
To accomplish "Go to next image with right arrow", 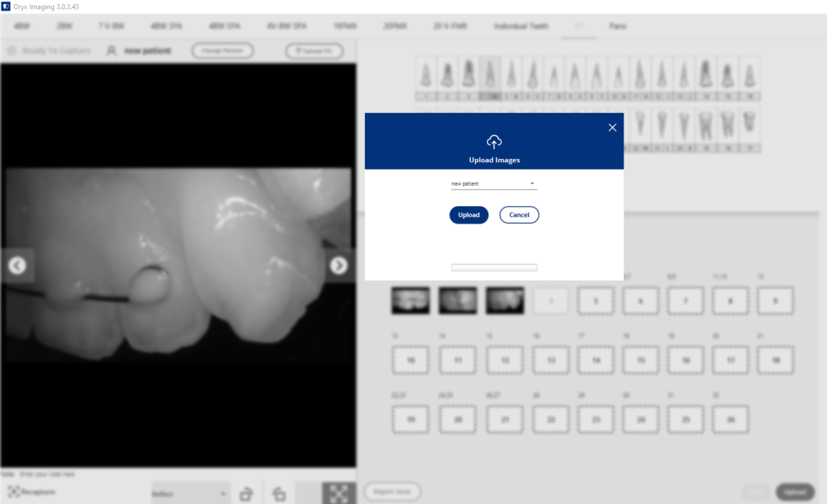I will click(x=339, y=265).
